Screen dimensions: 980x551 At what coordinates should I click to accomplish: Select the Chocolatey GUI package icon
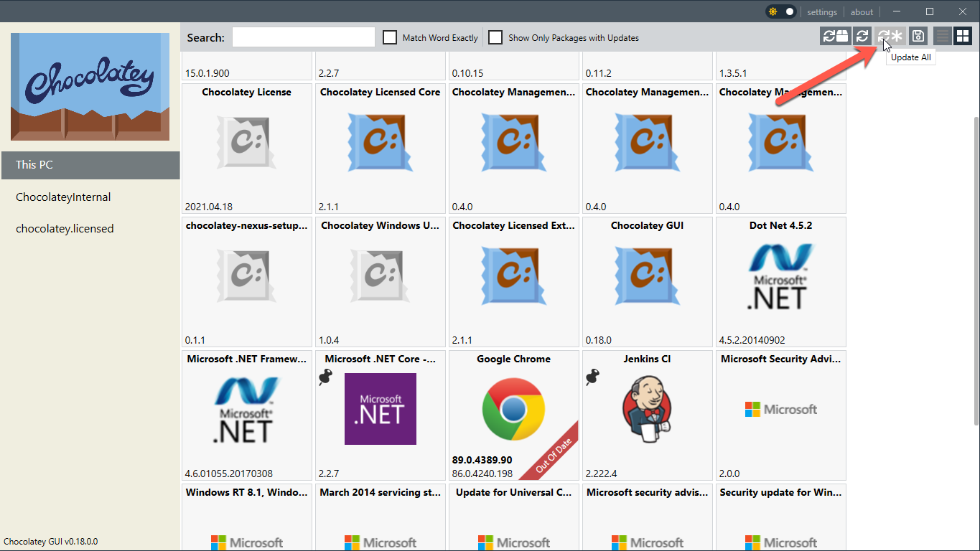point(647,275)
